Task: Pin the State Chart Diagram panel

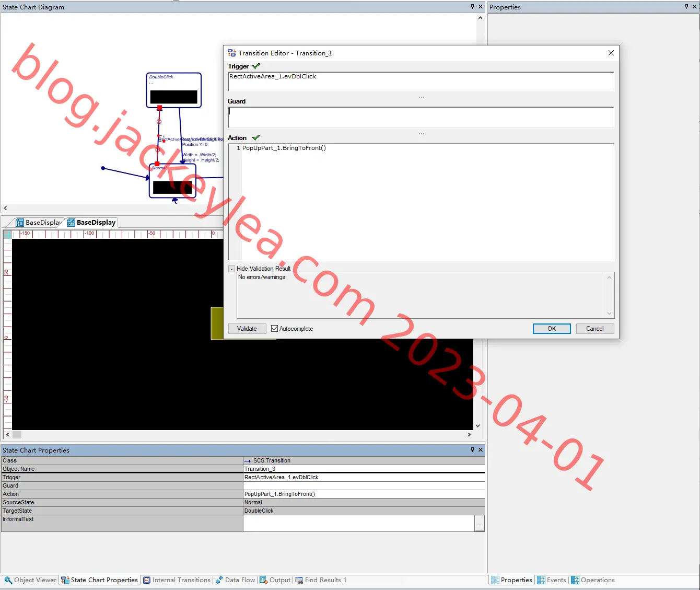Action: 472,7
